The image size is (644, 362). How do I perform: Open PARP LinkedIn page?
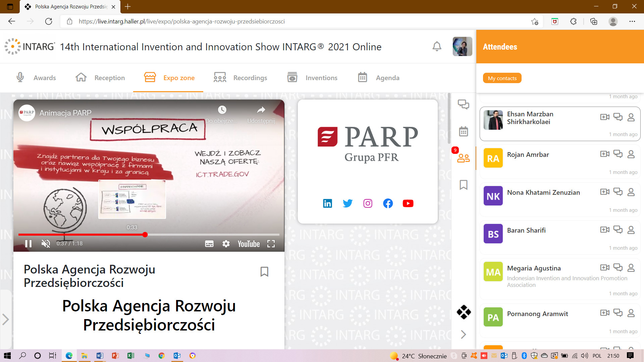327,203
